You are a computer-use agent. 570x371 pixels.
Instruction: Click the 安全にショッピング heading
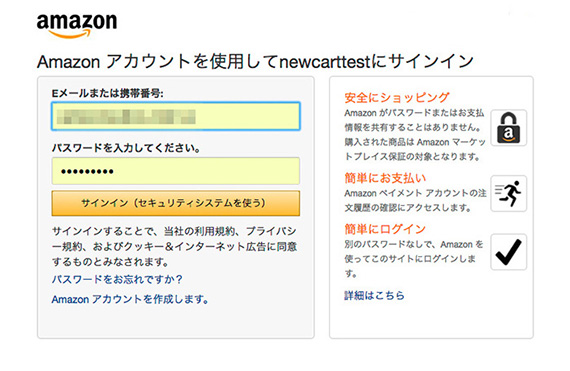(x=397, y=97)
